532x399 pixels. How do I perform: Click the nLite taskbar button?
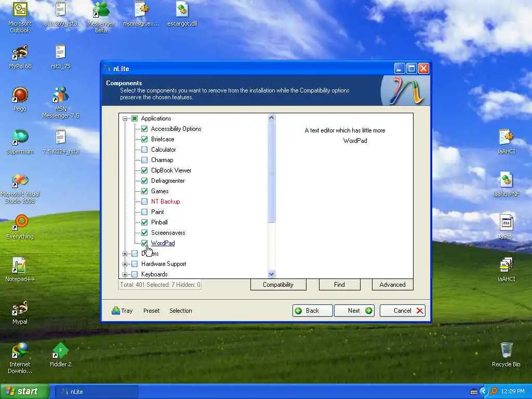tap(96, 392)
